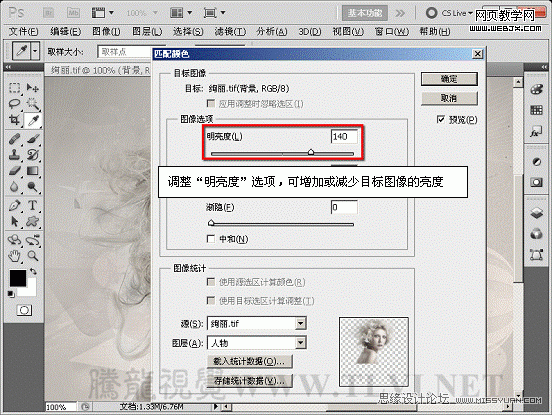Click the 基本功能 workspace button
The image size is (552, 415).
pos(365,13)
